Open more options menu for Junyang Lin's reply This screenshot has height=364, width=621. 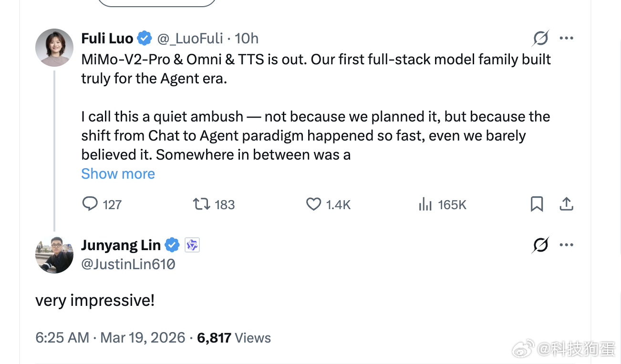coord(566,245)
